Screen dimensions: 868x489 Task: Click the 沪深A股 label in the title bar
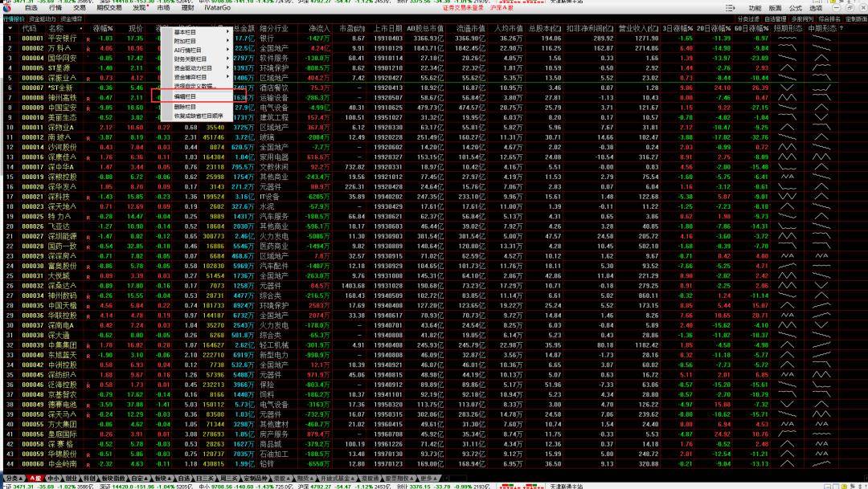tap(502, 8)
